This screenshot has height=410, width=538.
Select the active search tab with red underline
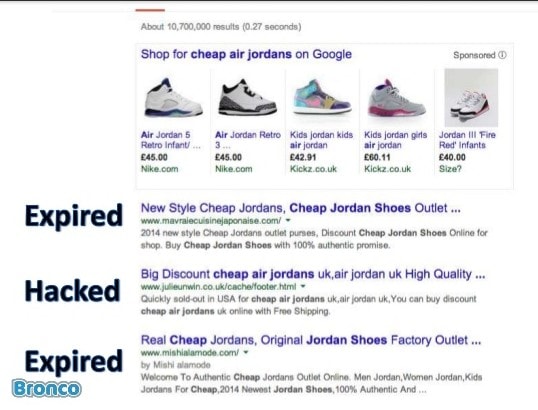pyautogui.click(x=150, y=10)
